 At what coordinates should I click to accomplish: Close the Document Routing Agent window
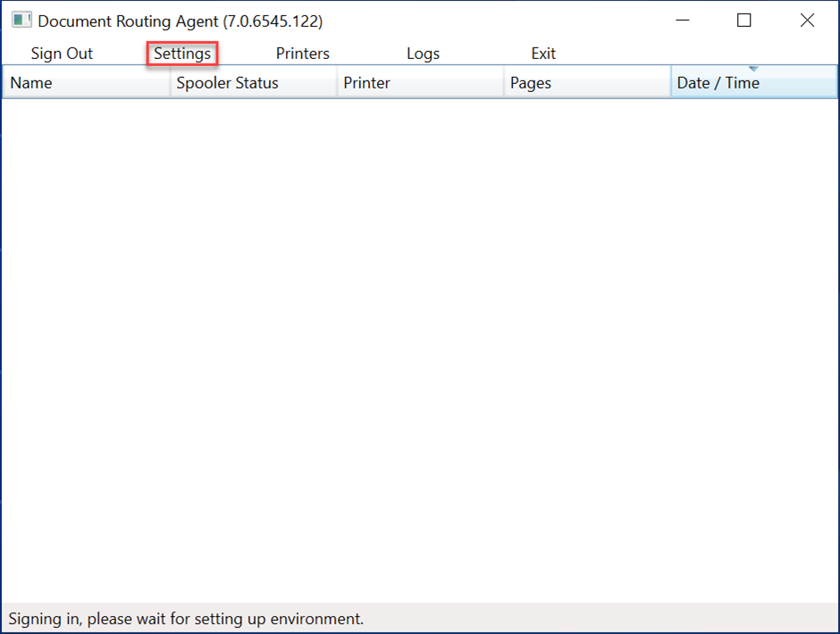pyautogui.click(x=807, y=20)
